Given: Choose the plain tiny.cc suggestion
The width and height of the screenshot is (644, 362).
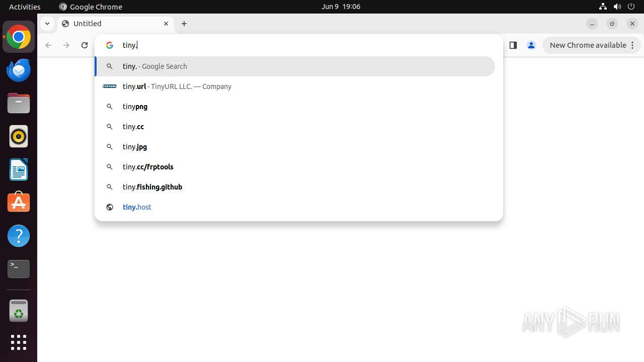Looking at the screenshot, I should [295, 127].
